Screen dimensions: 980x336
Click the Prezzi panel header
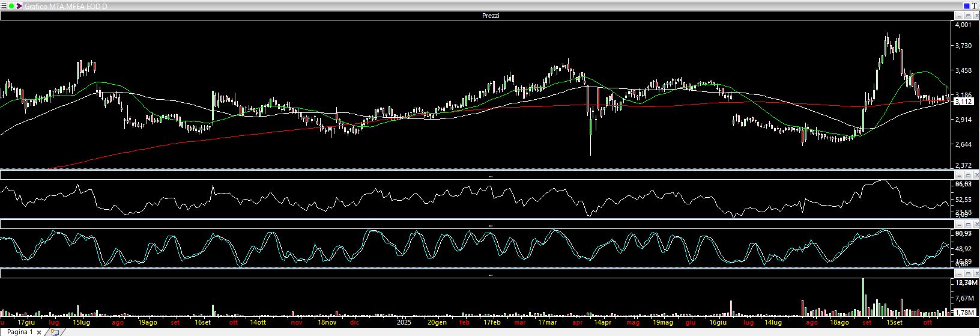(490, 16)
